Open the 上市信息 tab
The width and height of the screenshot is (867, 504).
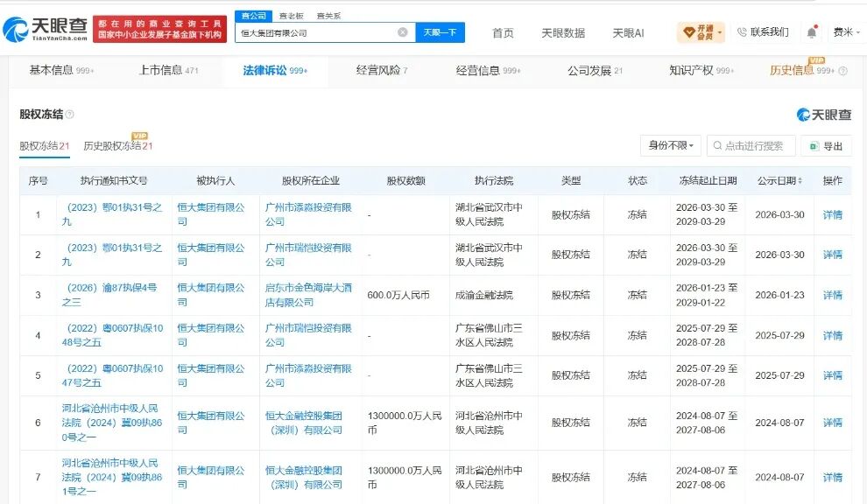tap(168, 70)
